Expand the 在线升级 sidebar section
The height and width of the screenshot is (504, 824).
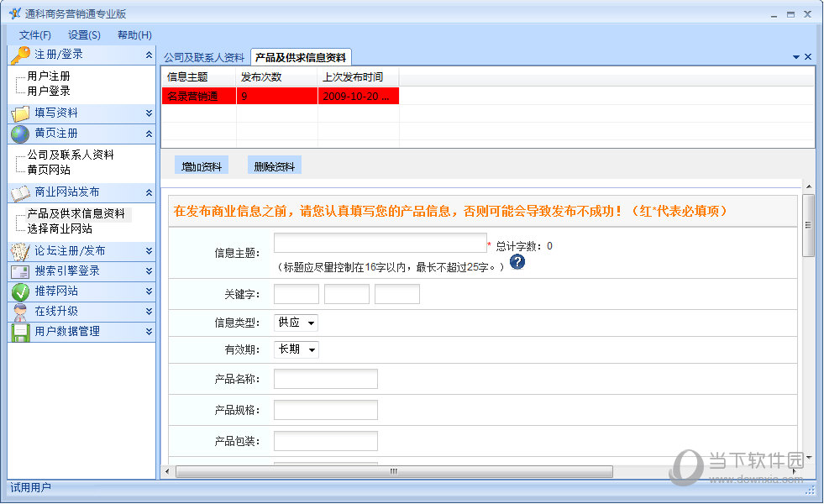point(149,312)
